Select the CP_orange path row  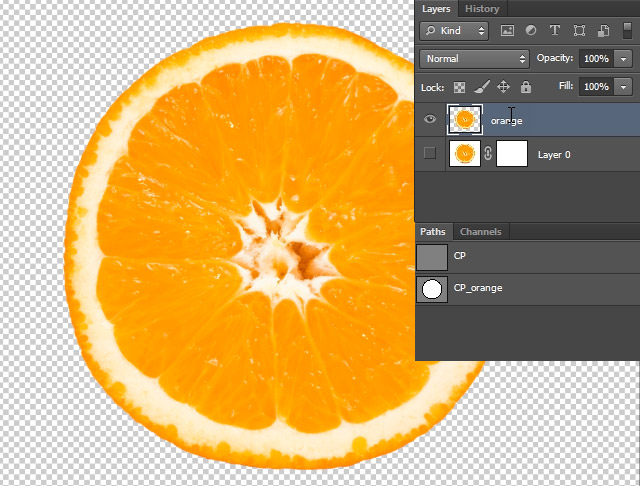[x=527, y=289]
